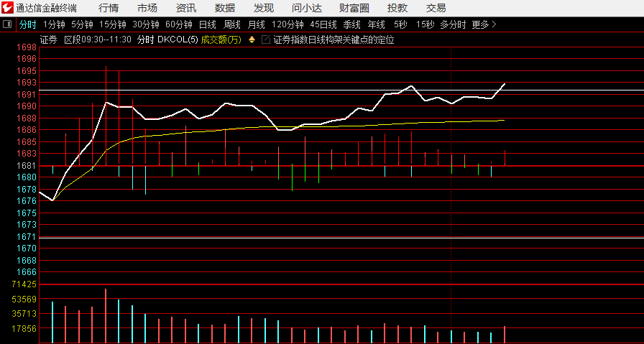Switch to the 日线 chart
644x344 pixels.
[208, 24]
